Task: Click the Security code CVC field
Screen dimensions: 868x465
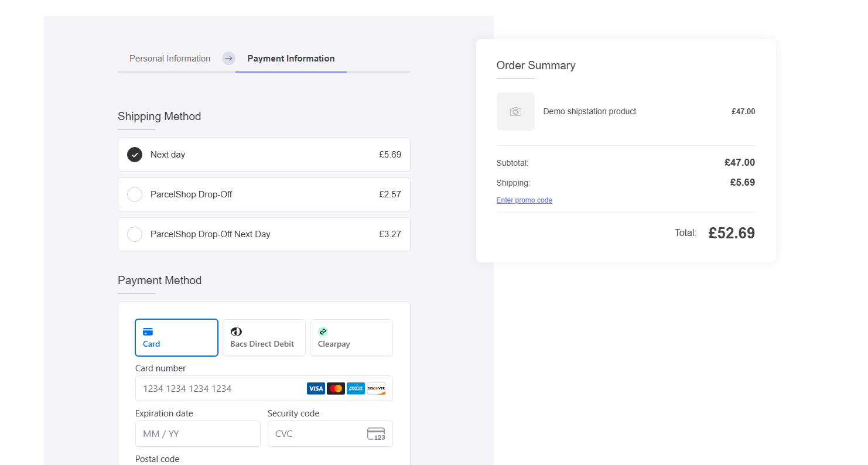Action: [x=316, y=434]
